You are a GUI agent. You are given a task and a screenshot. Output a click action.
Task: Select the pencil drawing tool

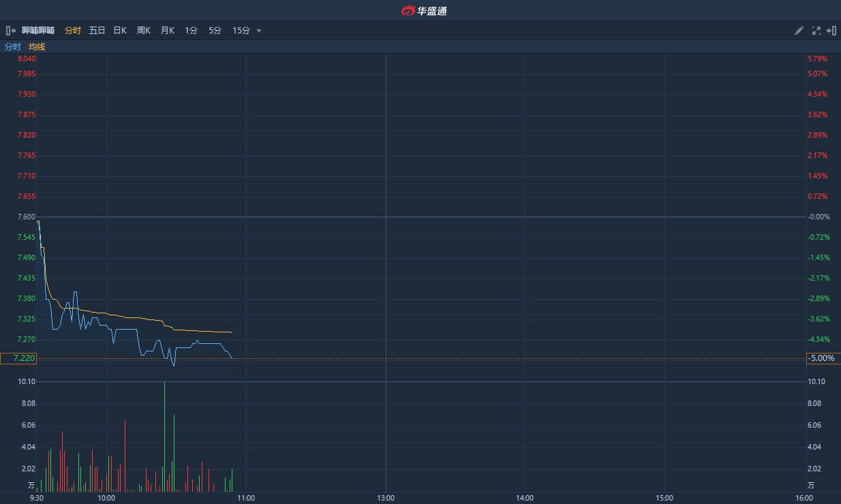(799, 31)
